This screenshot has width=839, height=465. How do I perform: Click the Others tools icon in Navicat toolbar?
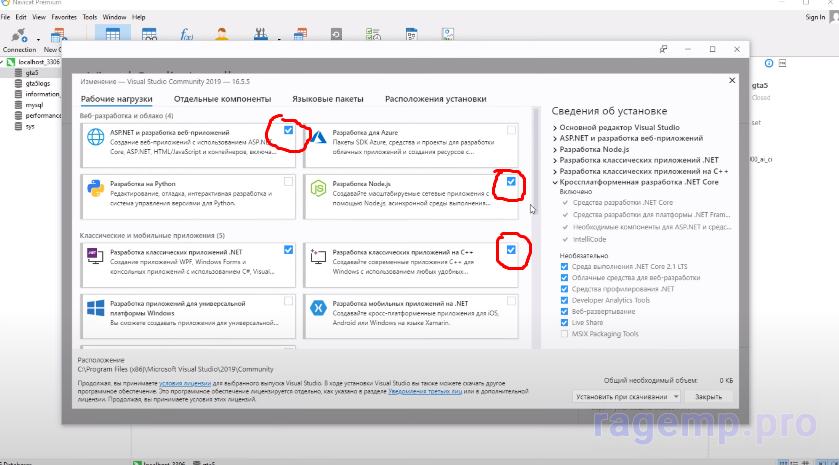(x=261, y=34)
